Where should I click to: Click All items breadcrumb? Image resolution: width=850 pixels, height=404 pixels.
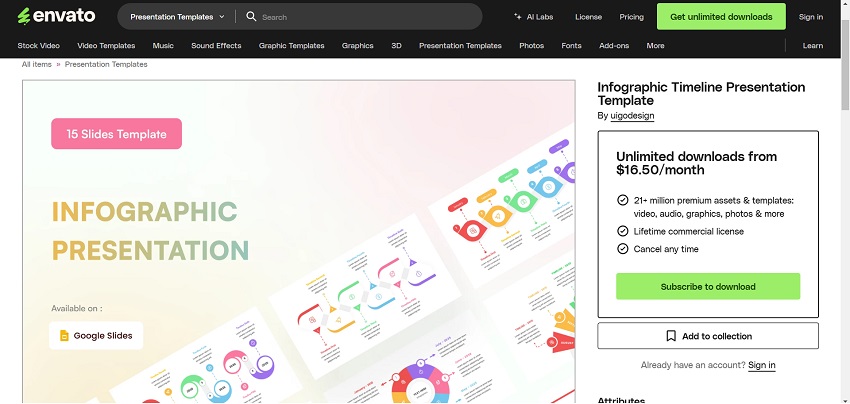coord(37,64)
